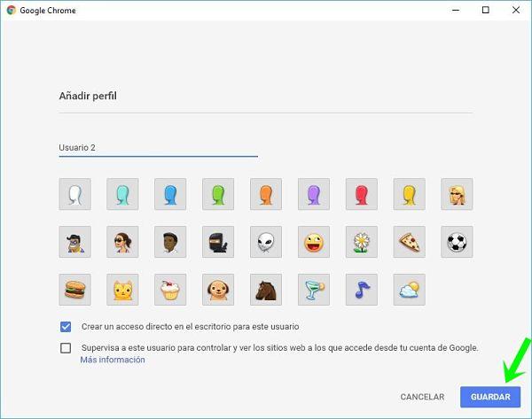
Task: Pick the soccer ball avatar
Action: pos(457,242)
